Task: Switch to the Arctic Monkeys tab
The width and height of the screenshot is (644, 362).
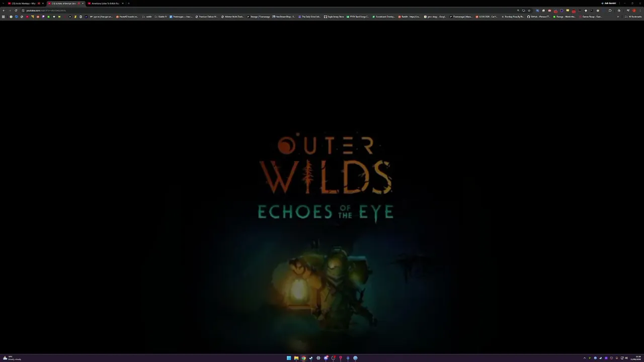Action: [x=26, y=4]
